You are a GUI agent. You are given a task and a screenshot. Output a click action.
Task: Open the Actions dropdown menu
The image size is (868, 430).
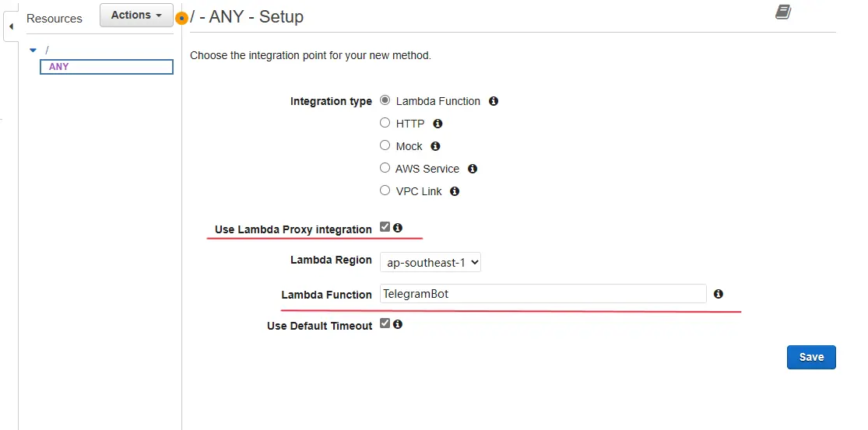click(136, 15)
